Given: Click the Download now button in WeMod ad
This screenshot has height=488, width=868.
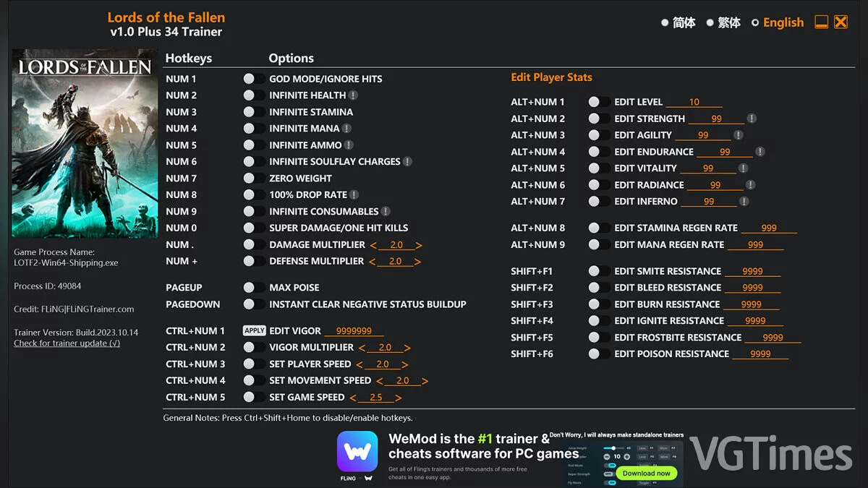Looking at the screenshot, I should (647, 474).
